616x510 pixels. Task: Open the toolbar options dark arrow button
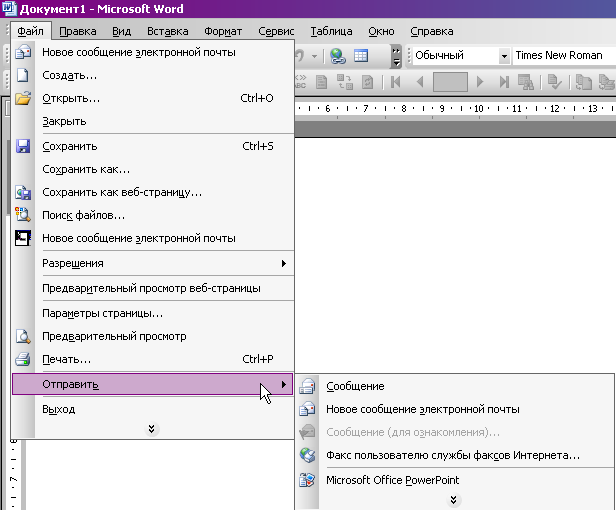point(396,56)
